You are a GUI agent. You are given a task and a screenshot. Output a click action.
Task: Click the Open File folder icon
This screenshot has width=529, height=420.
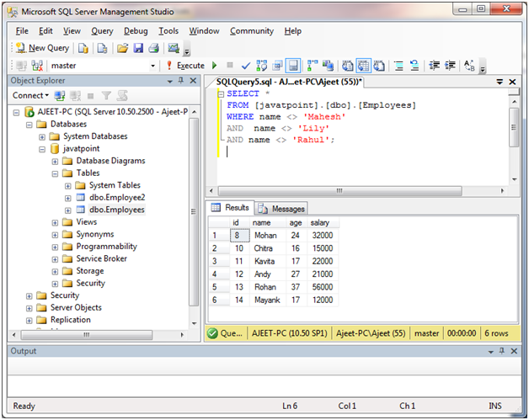pos(122,48)
